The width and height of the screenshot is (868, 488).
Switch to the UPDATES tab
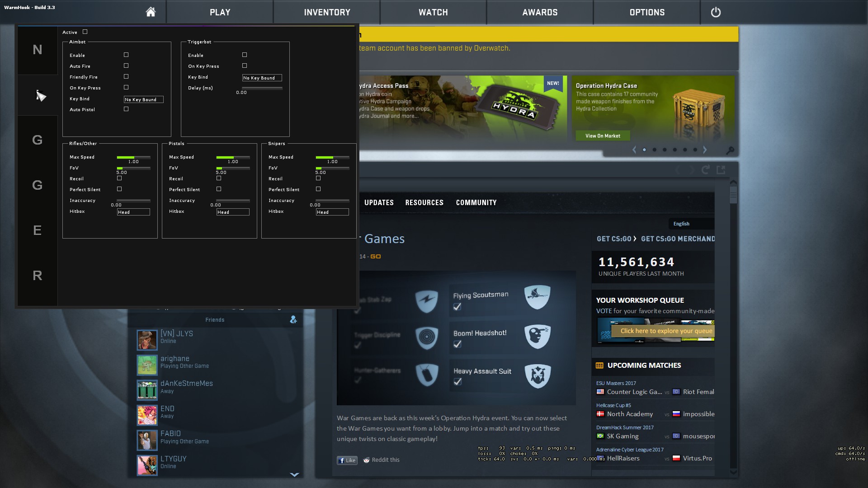(x=379, y=202)
